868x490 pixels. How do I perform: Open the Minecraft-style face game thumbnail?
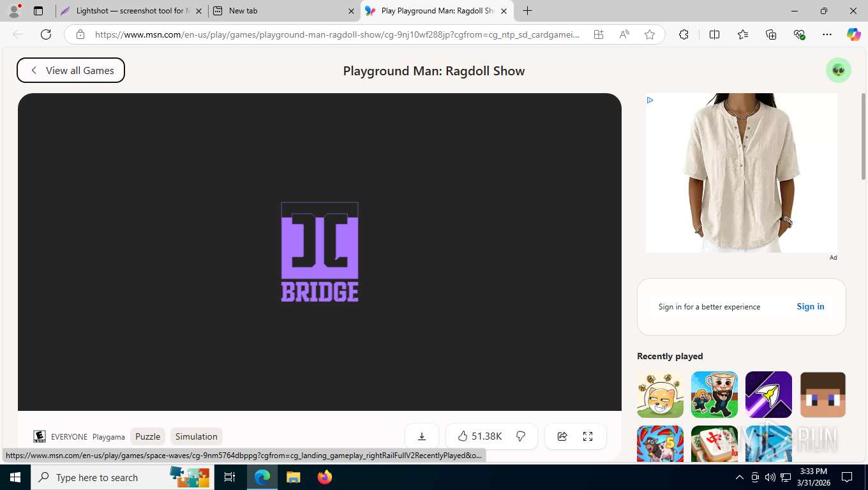click(x=823, y=395)
